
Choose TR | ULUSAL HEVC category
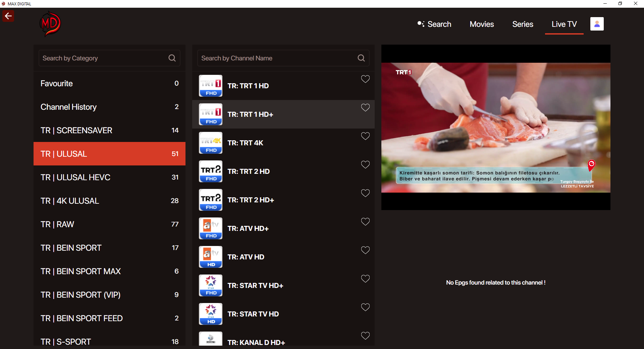coord(109,177)
